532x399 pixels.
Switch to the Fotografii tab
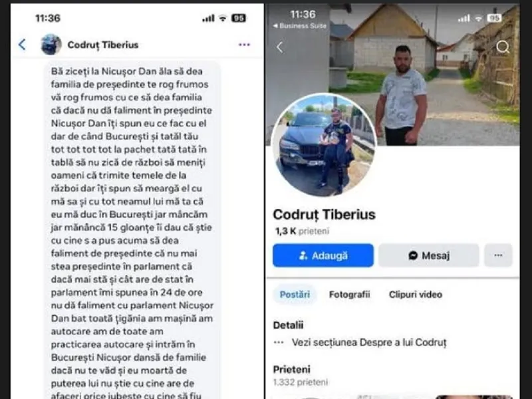pos(350,295)
